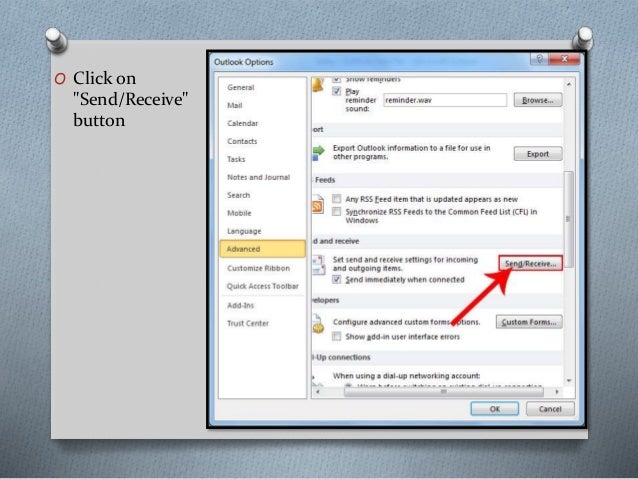Select the Advanced category

point(262,249)
